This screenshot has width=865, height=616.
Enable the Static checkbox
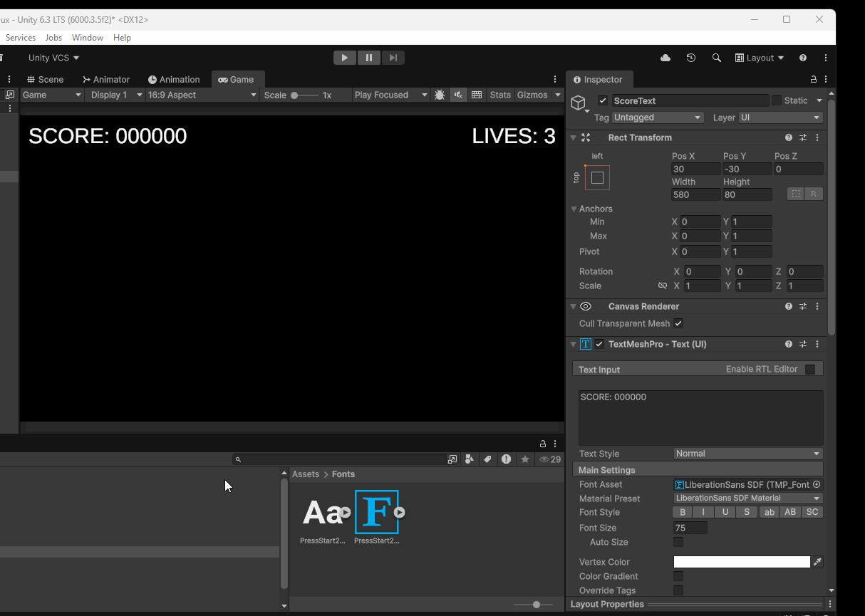coord(777,101)
